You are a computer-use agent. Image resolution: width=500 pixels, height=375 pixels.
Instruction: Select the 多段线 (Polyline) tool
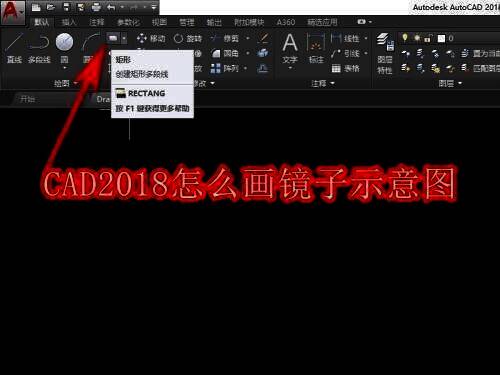coord(39,48)
